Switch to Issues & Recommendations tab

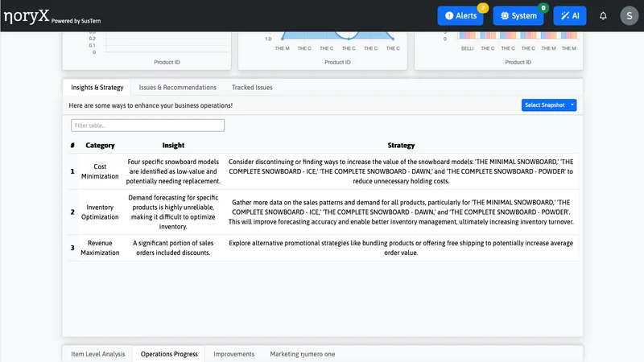point(177,88)
